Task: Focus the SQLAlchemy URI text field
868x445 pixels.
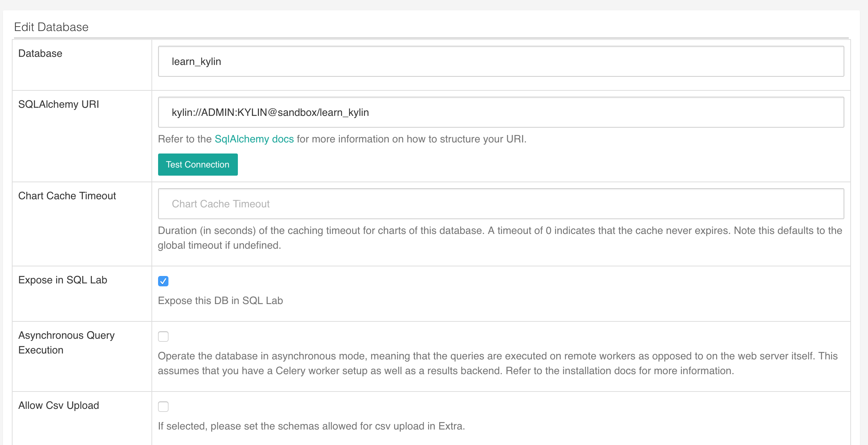Action: tap(500, 112)
